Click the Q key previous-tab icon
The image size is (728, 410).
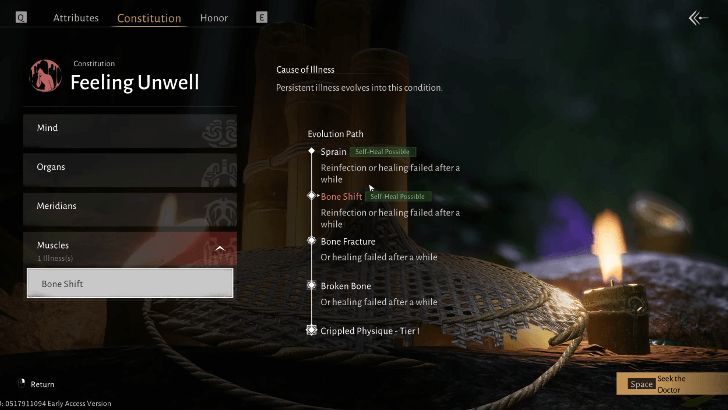point(21,18)
